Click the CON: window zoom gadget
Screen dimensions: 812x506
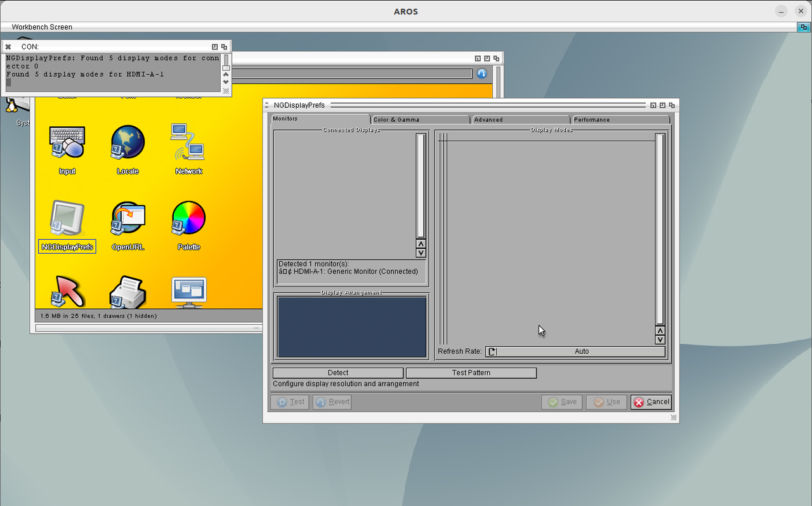coord(215,47)
